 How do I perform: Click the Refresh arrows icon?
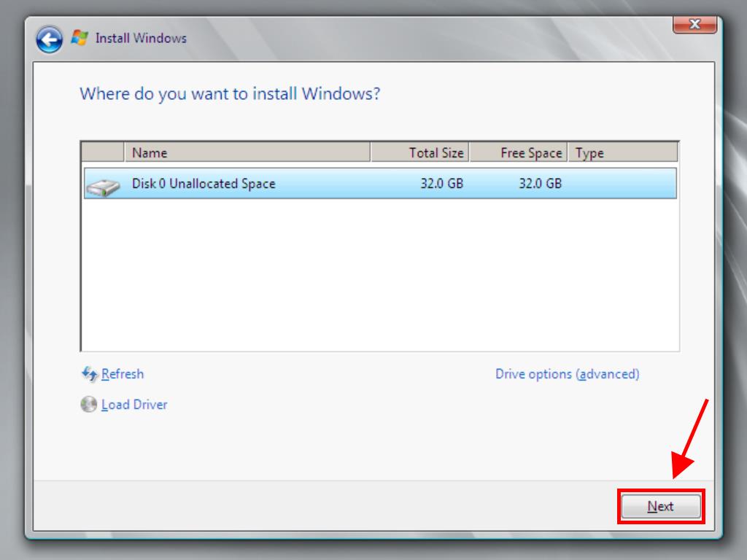(x=89, y=374)
